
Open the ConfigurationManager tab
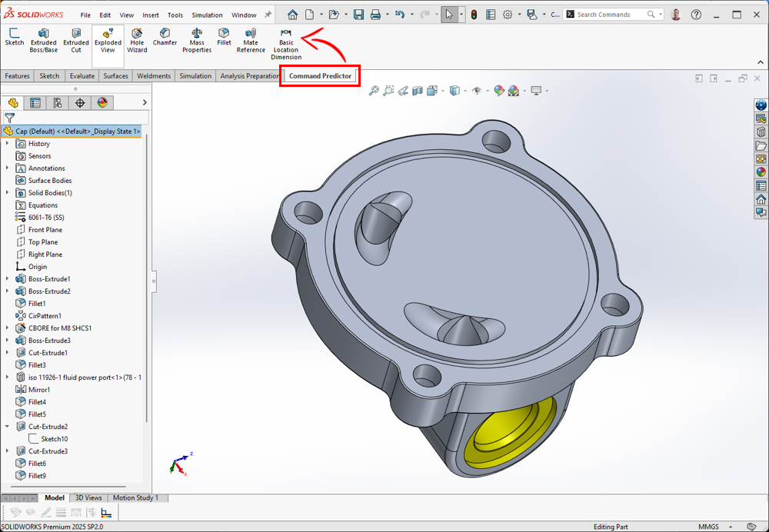coord(58,102)
